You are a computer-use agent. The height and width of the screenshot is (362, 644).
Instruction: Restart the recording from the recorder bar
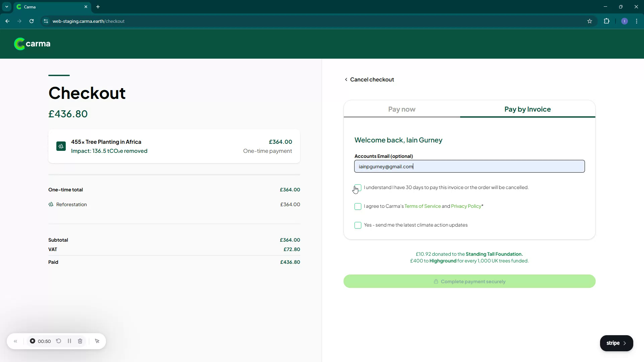(x=59, y=341)
